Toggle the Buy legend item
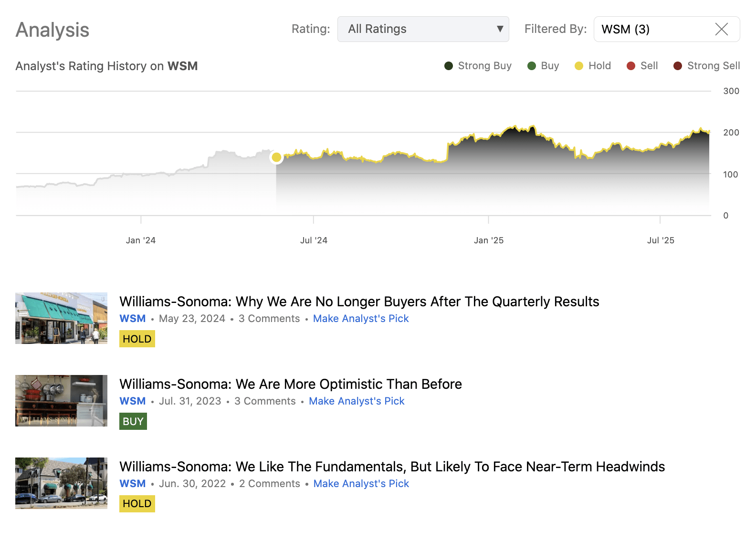Image resolution: width=756 pixels, height=541 pixels. (543, 66)
